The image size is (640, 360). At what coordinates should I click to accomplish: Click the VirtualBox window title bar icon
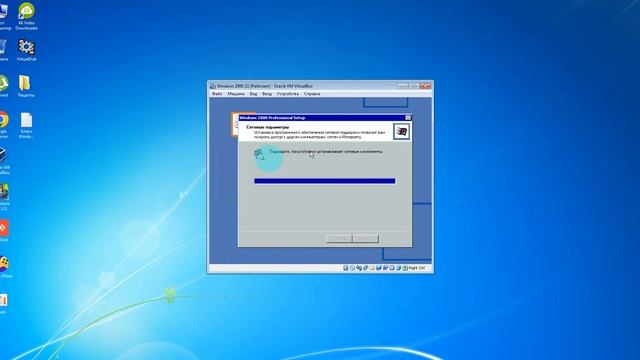(x=213, y=86)
